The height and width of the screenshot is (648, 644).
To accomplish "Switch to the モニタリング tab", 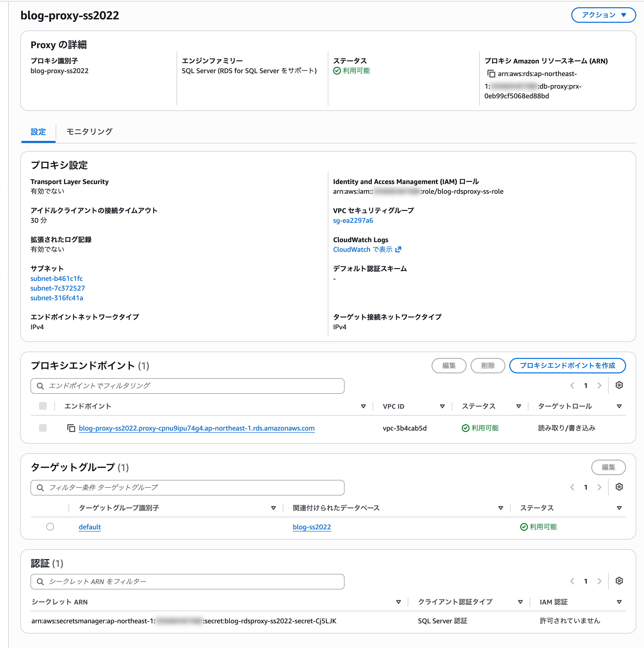I will click(89, 132).
